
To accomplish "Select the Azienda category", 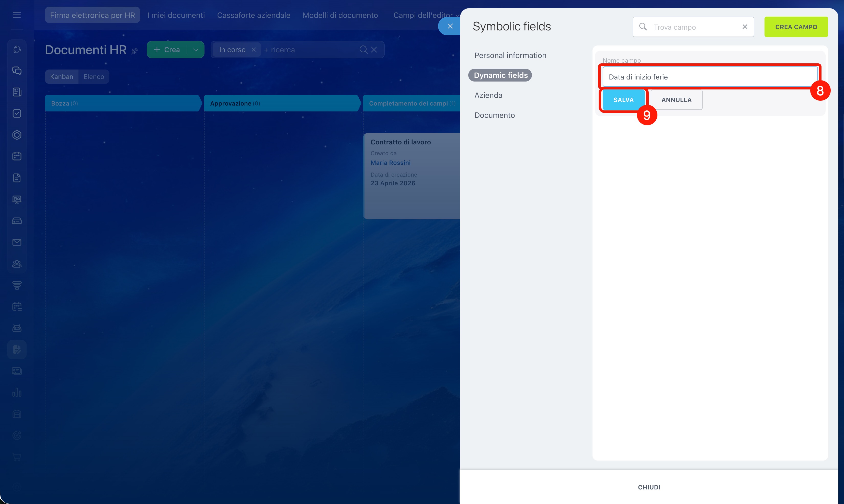I will tap(488, 95).
